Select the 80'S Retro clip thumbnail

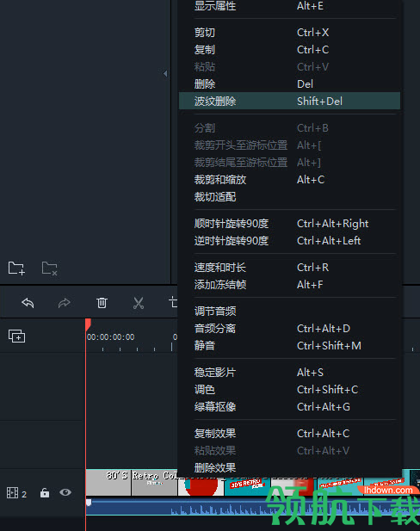coord(108,483)
